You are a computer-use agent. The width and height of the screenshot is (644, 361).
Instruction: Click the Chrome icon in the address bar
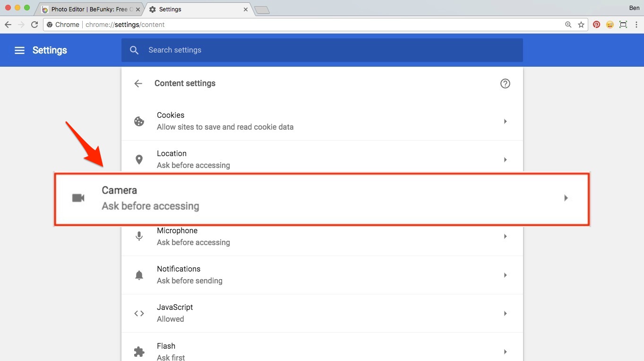[x=50, y=25]
